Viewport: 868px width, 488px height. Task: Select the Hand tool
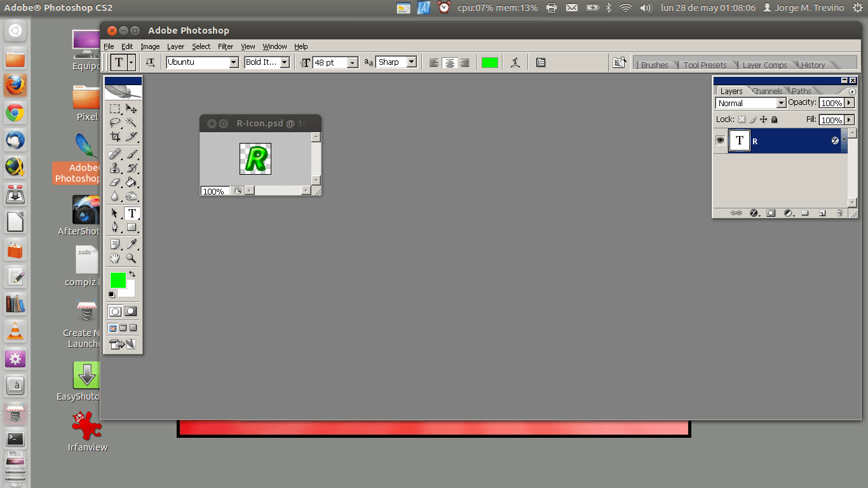pos(115,258)
